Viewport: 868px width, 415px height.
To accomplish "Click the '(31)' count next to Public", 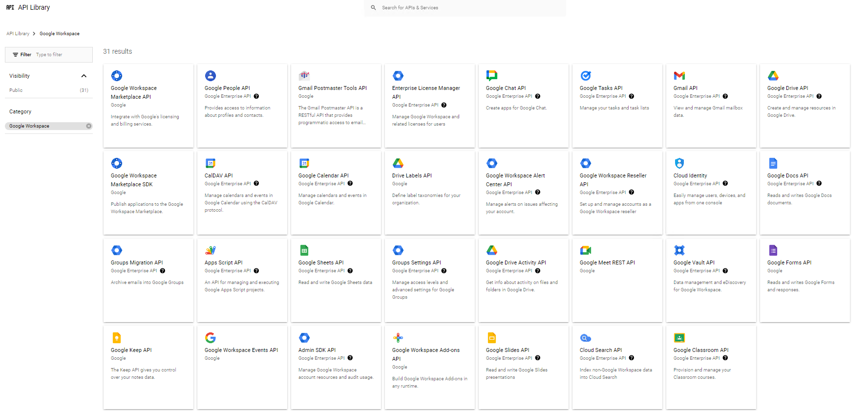I will click(x=84, y=90).
